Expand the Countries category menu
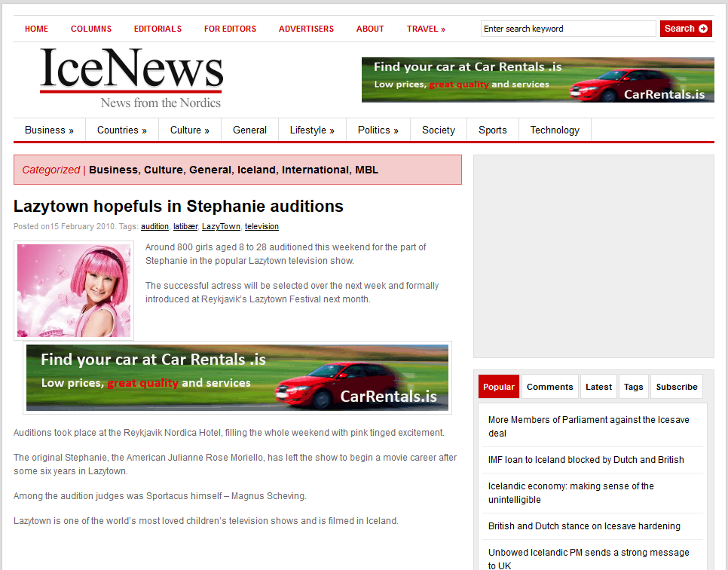The width and height of the screenshot is (728, 570). [x=121, y=130]
